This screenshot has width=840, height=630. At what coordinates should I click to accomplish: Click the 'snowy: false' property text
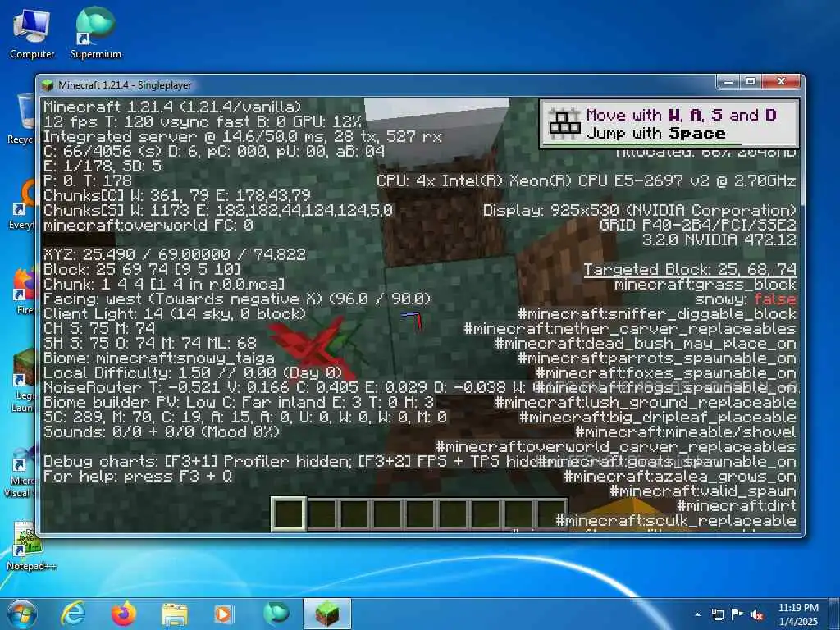[x=745, y=299]
